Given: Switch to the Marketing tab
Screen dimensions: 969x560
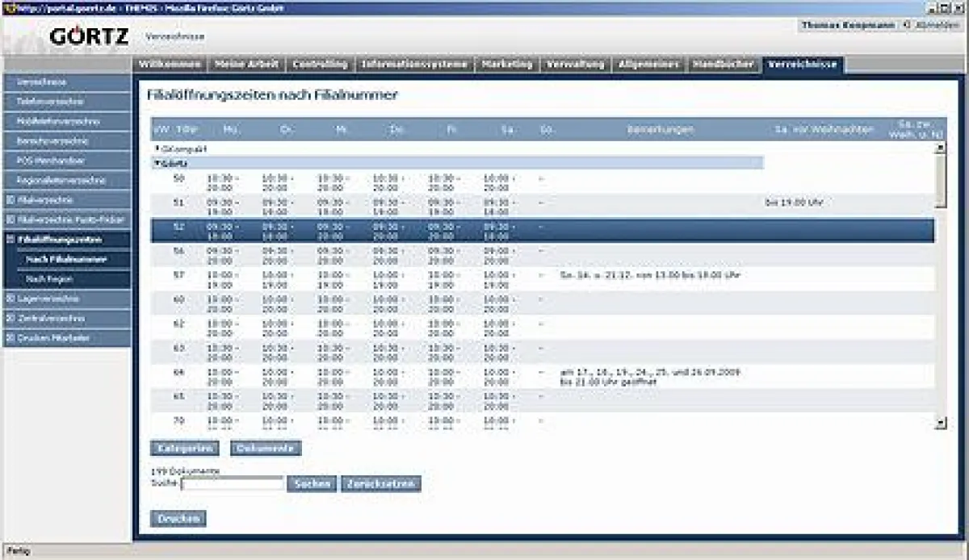Looking at the screenshot, I should [509, 65].
